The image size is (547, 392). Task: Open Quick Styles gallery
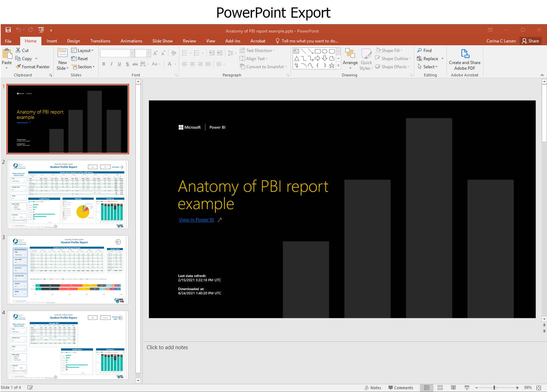pyautogui.click(x=366, y=59)
